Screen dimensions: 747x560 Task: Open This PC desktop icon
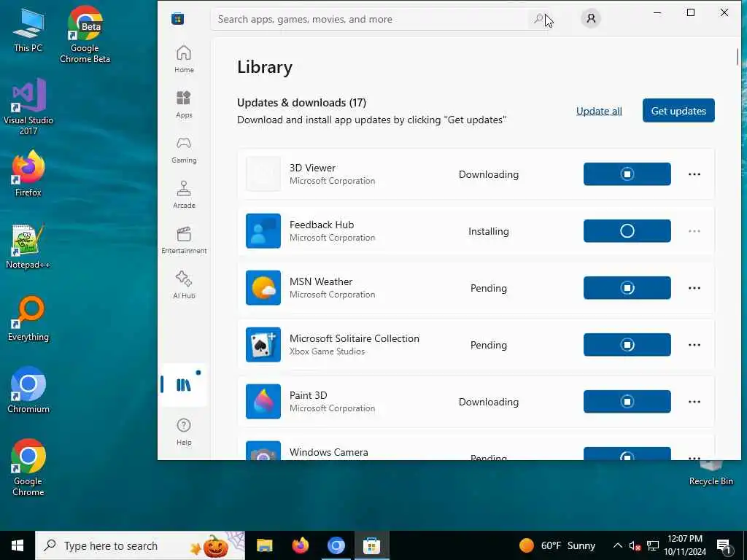tap(28, 31)
